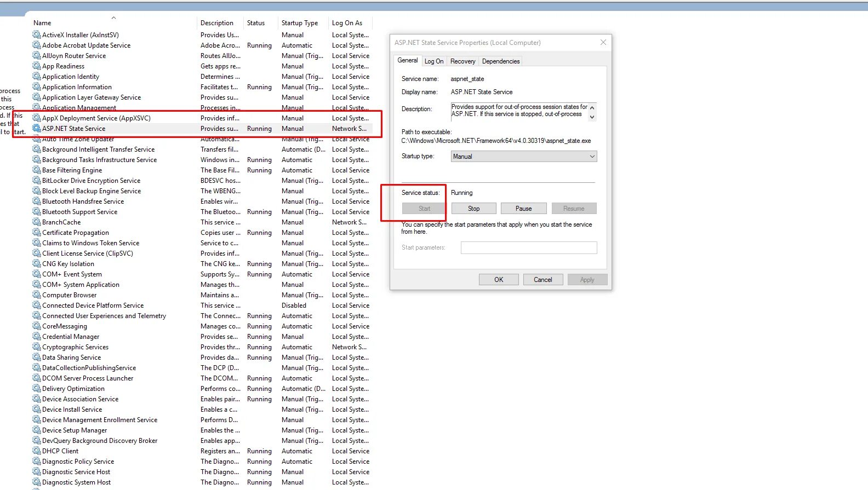Click the Base Filtering Engine gear icon
The height and width of the screenshot is (490, 868).
(37, 170)
